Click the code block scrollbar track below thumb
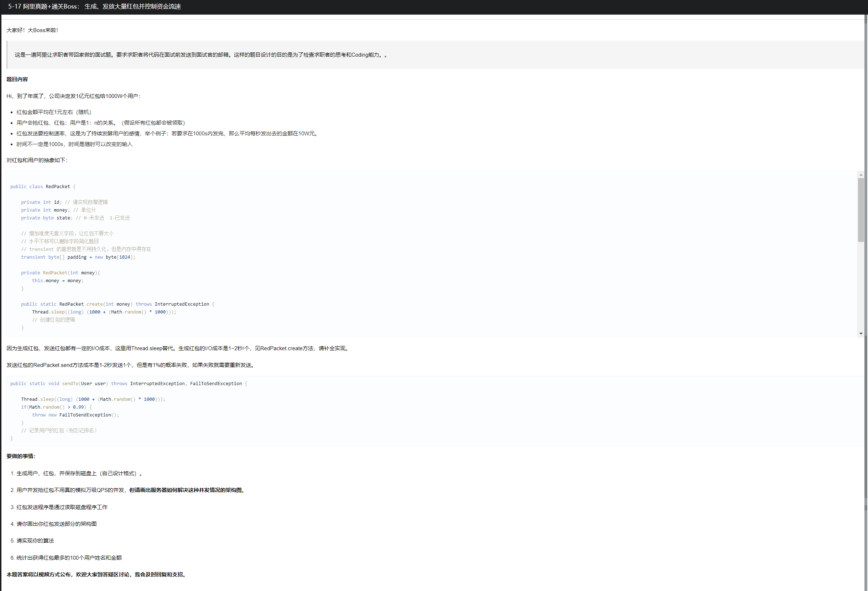This screenshot has width=868, height=591. point(861,287)
